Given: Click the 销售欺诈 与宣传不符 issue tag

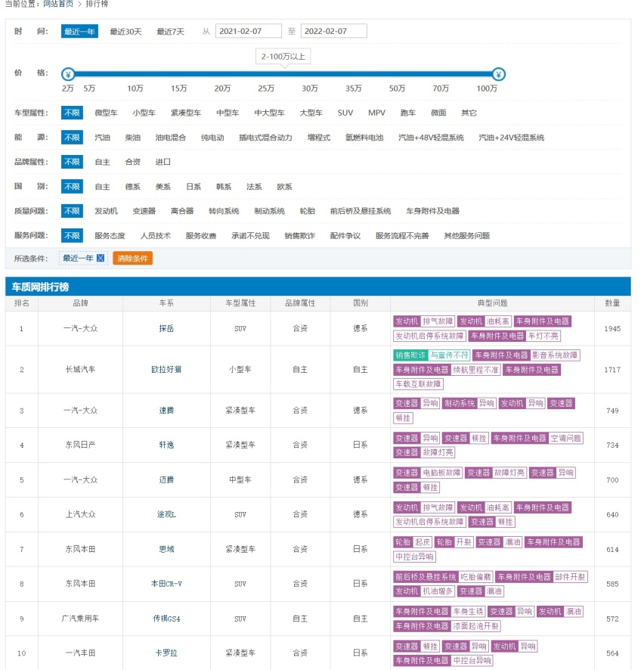Looking at the screenshot, I should (432, 355).
